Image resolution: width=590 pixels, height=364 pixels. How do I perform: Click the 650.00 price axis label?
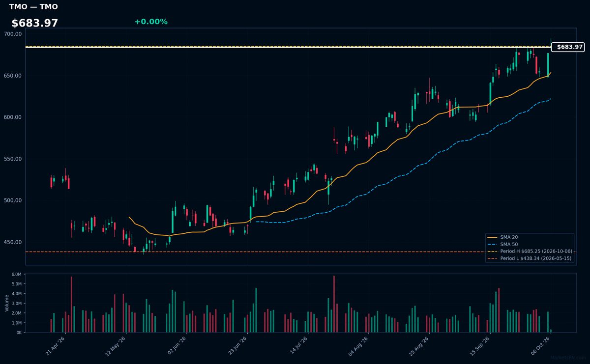pos(12,76)
